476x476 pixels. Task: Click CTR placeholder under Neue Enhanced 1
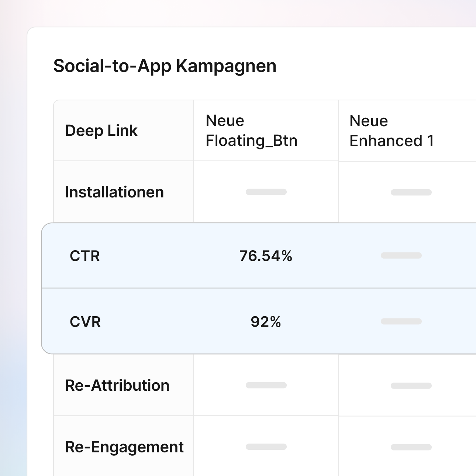click(401, 255)
